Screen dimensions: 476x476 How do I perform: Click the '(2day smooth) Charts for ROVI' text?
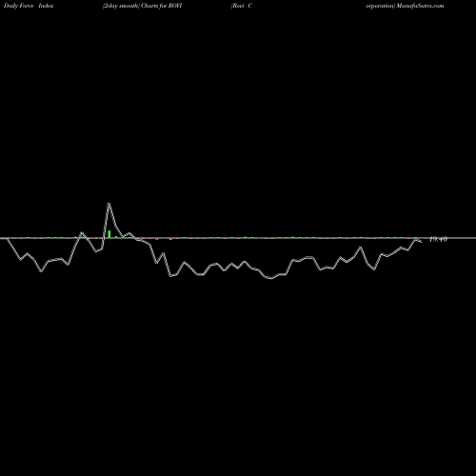point(142,6)
